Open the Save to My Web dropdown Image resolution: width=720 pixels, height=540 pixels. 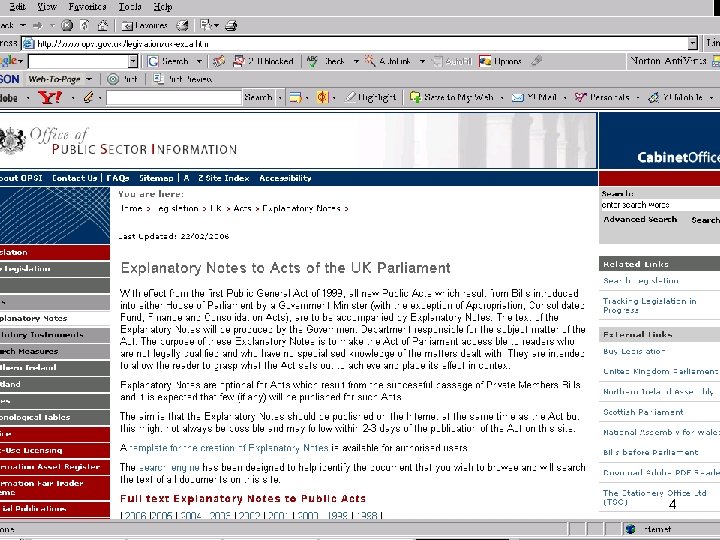(x=502, y=97)
